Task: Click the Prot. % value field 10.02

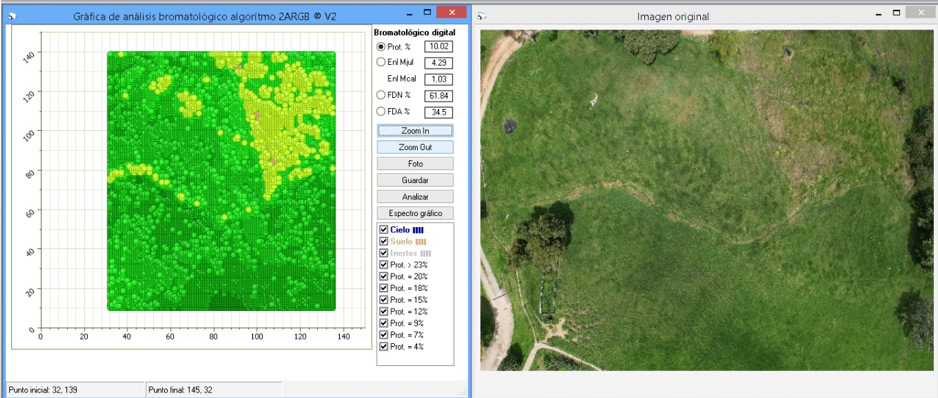Action: [x=438, y=47]
